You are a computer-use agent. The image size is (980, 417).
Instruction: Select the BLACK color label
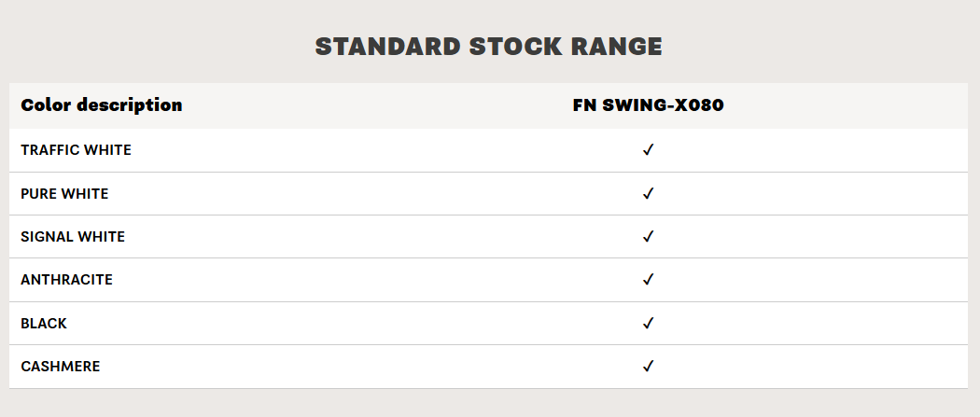click(x=44, y=324)
